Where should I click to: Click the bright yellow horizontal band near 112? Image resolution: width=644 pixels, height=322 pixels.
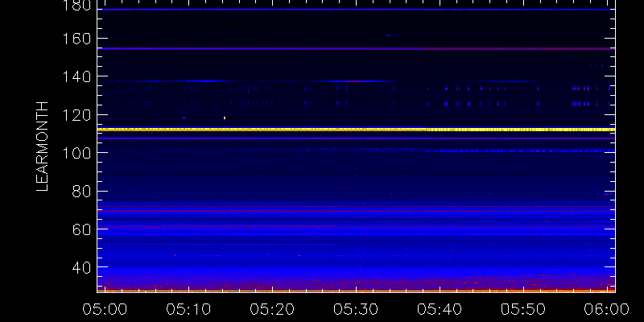point(356,130)
